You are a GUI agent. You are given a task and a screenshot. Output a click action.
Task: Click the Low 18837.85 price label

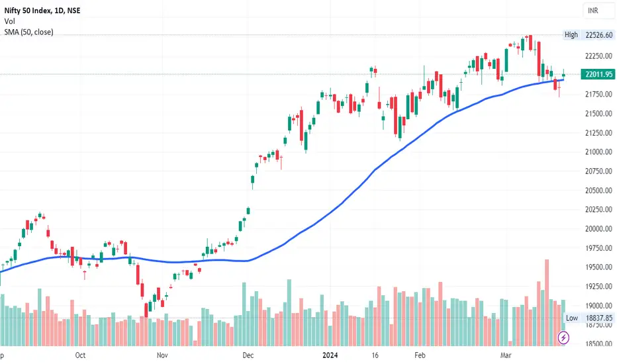coord(589,318)
